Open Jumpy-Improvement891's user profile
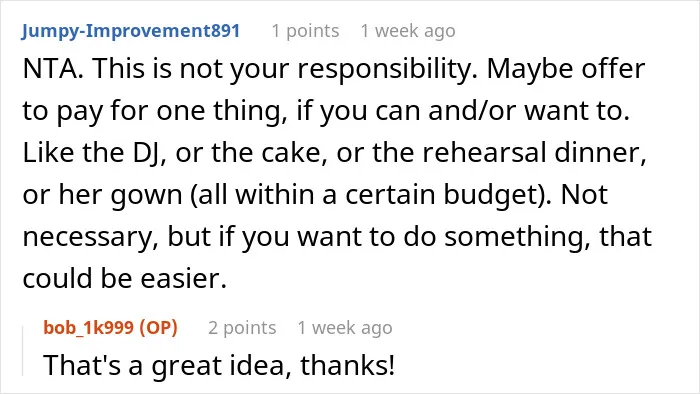The image size is (700, 394). click(x=130, y=31)
